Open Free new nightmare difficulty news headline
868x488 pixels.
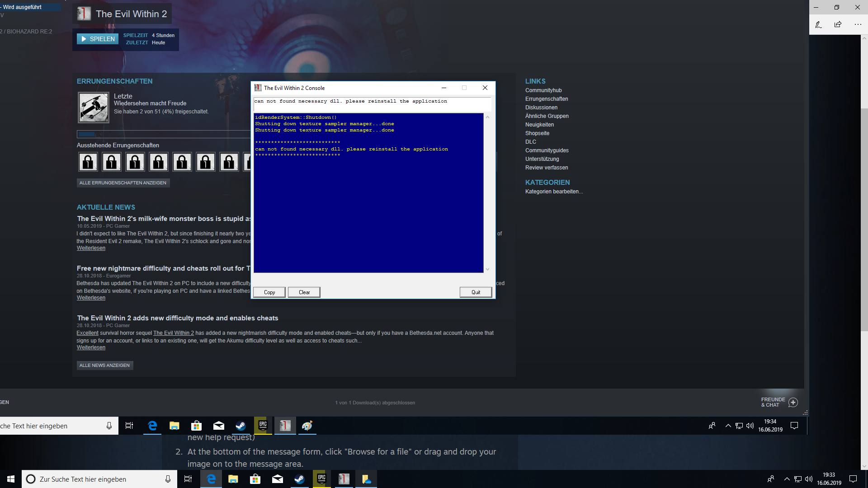tap(164, 268)
